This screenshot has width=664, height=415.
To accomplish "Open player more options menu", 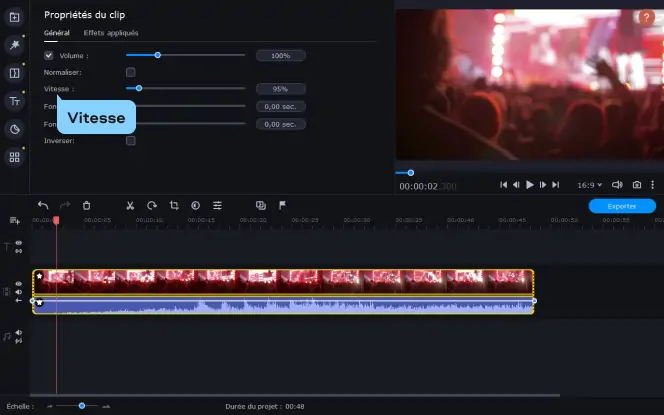I will click(653, 185).
